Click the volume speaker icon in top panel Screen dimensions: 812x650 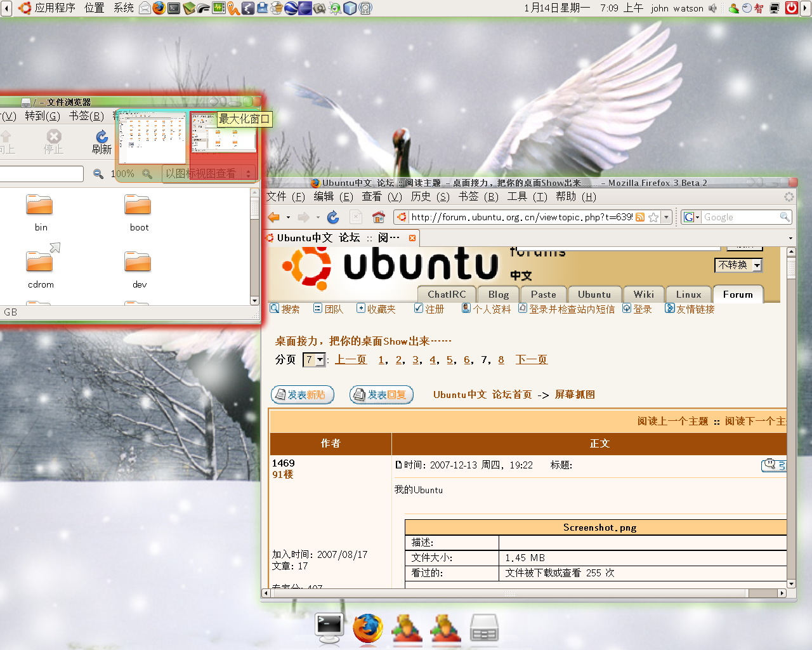[x=713, y=8]
